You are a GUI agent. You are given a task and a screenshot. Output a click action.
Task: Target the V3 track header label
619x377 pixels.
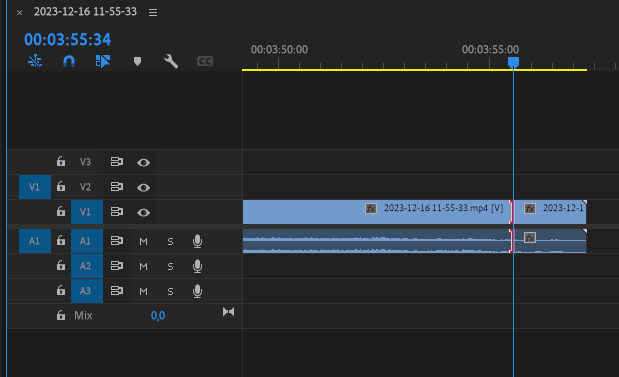(85, 162)
